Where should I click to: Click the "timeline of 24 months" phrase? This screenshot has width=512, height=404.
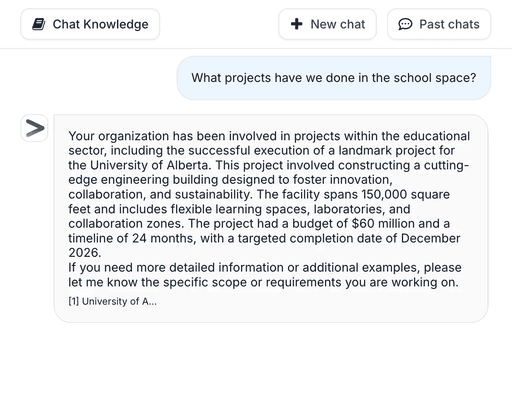pyautogui.click(x=132, y=238)
